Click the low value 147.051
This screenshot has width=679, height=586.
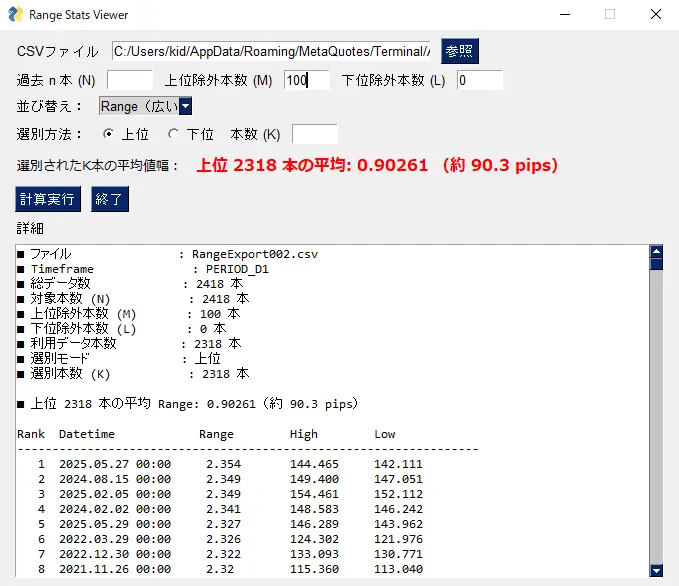(x=398, y=479)
